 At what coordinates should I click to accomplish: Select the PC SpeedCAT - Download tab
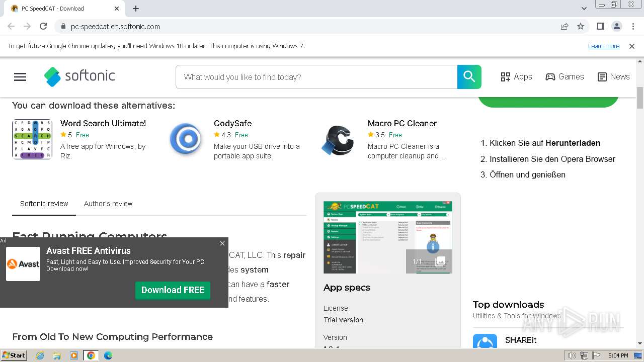point(64,9)
